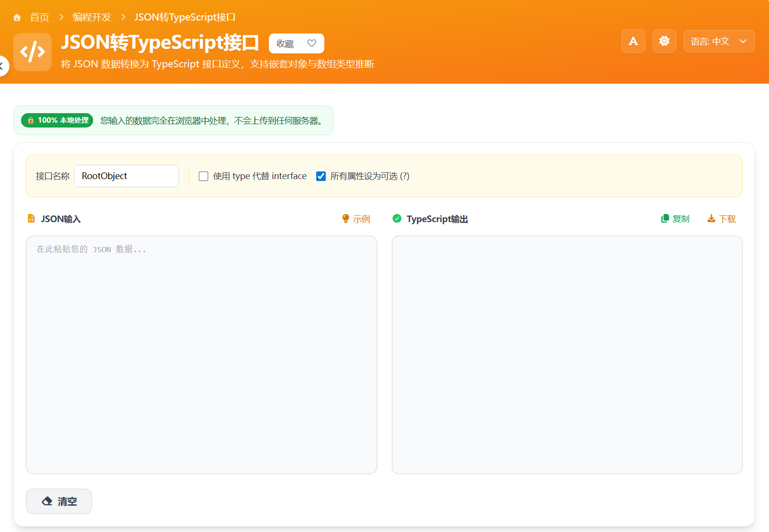The image size is (769, 532).
Task: Uncheck 所有属性设为可选 checkbox
Action: (x=321, y=176)
